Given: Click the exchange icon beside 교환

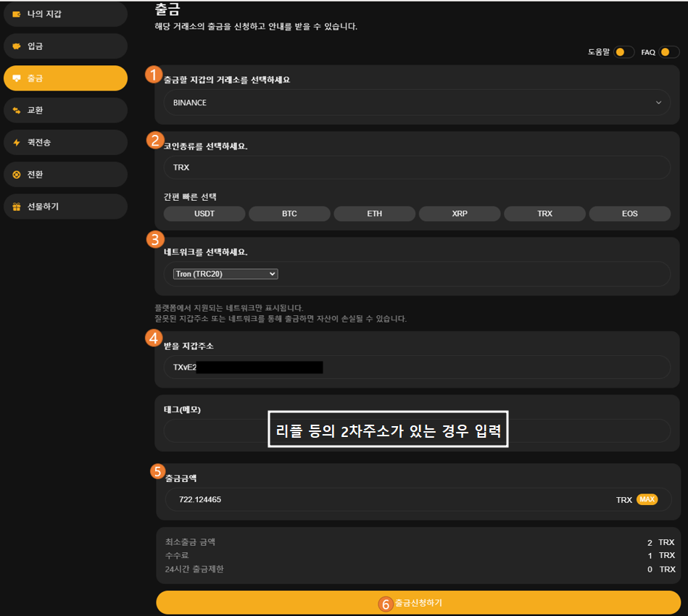Looking at the screenshot, I should pos(17,110).
